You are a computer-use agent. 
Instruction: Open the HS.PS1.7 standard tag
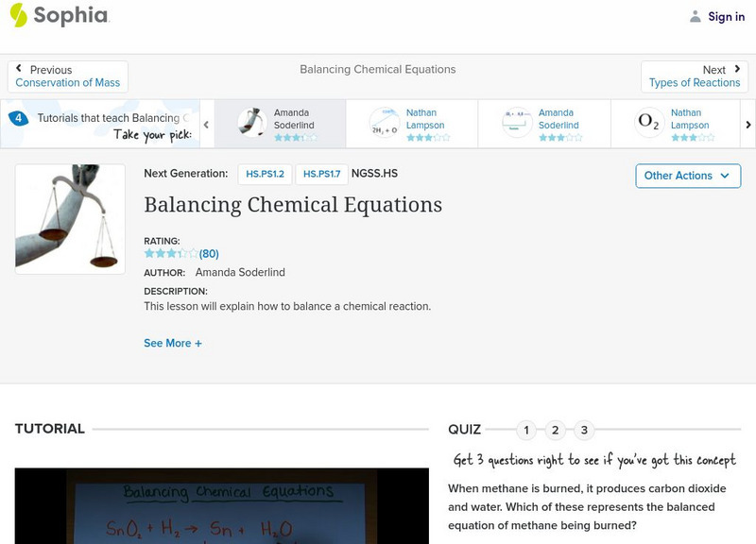pyautogui.click(x=321, y=175)
